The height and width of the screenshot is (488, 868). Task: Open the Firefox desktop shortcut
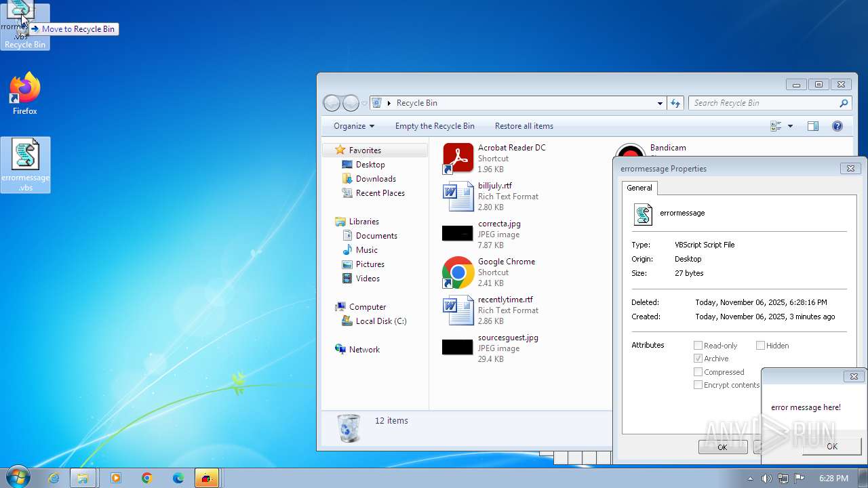(25, 94)
